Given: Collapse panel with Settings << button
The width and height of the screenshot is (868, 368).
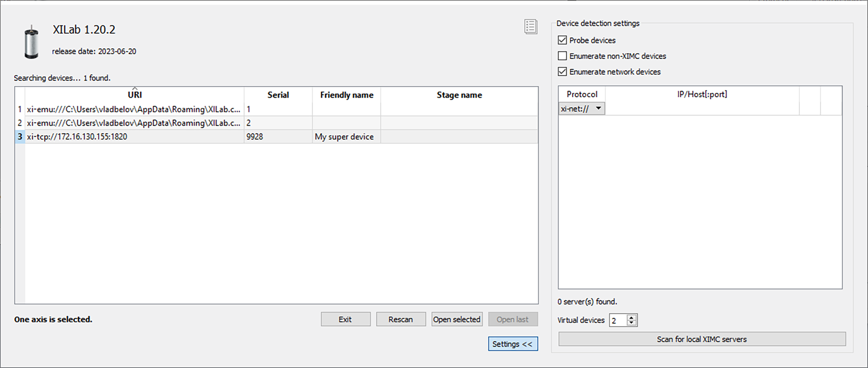Looking at the screenshot, I should [513, 344].
